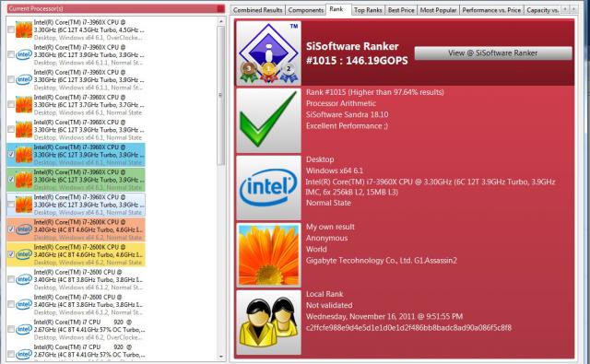The height and width of the screenshot is (364, 590).
Task: Select the i7-3960X 4.5GHz Turbo OverClocked row
Action: (x=88, y=29)
